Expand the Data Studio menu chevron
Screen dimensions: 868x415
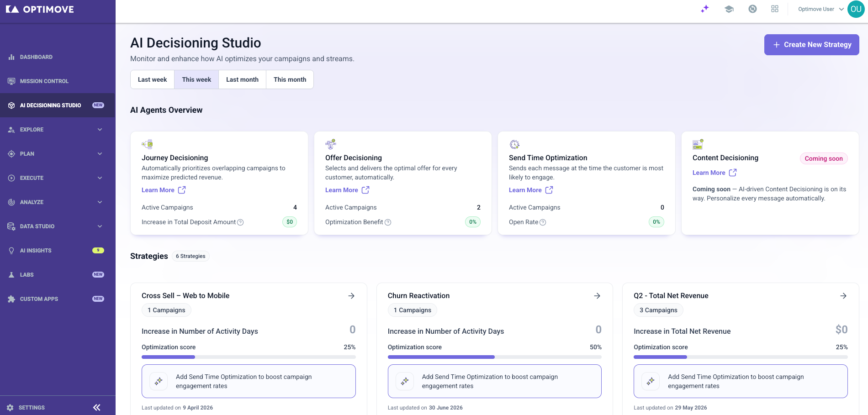point(100,226)
